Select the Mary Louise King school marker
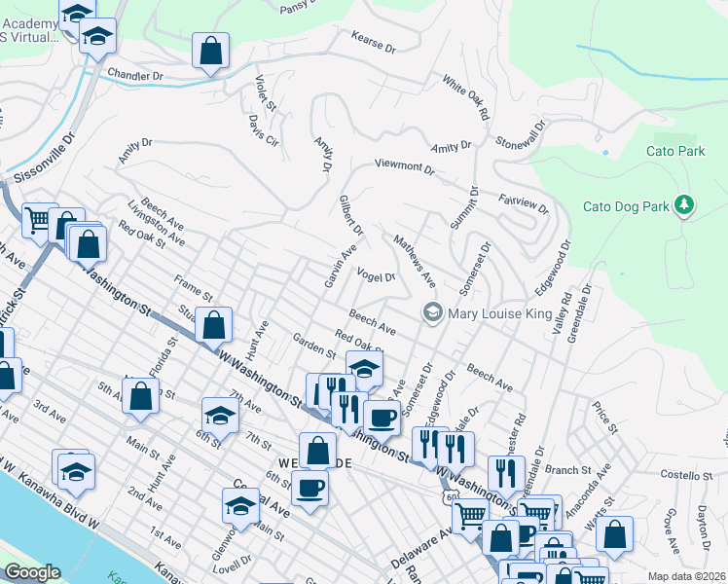Image resolution: width=728 pixels, height=584 pixels. click(x=433, y=313)
